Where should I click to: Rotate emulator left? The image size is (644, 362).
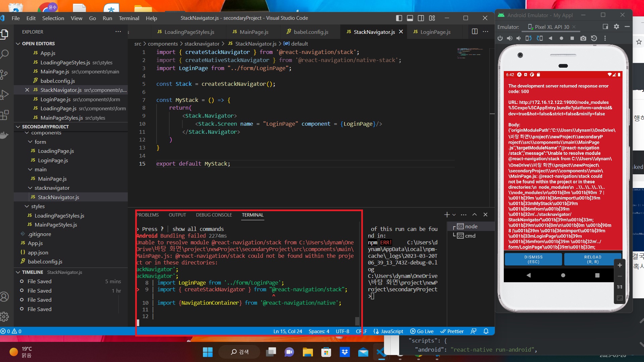[x=529, y=38]
